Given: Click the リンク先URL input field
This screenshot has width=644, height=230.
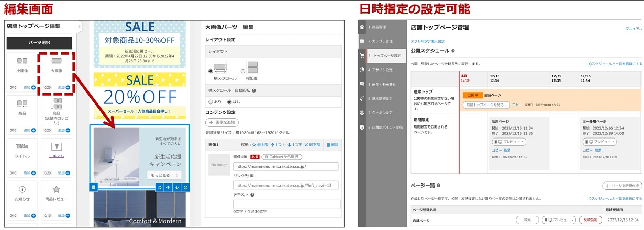Looking at the screenshot, I should [286, 185].
